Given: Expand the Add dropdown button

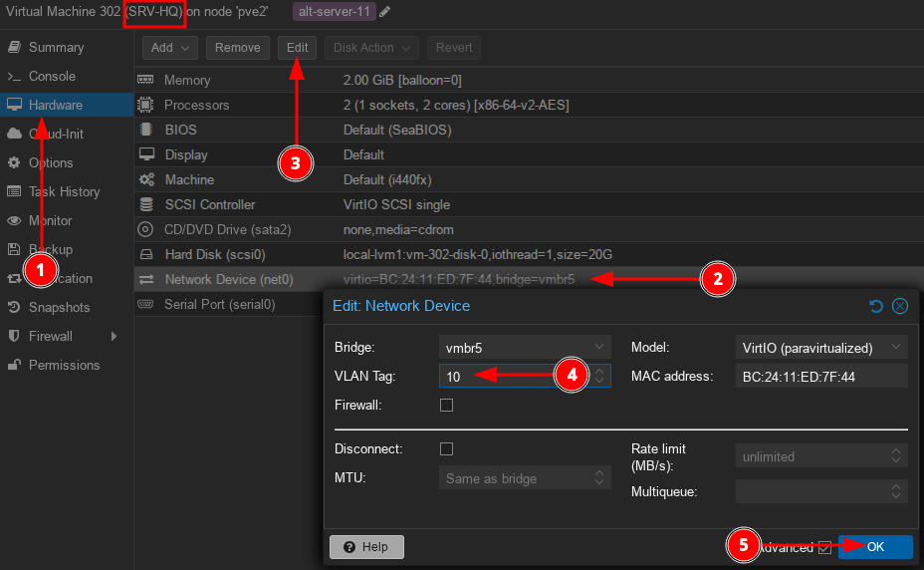Looking at the screenshot, I should coord(170,48).
